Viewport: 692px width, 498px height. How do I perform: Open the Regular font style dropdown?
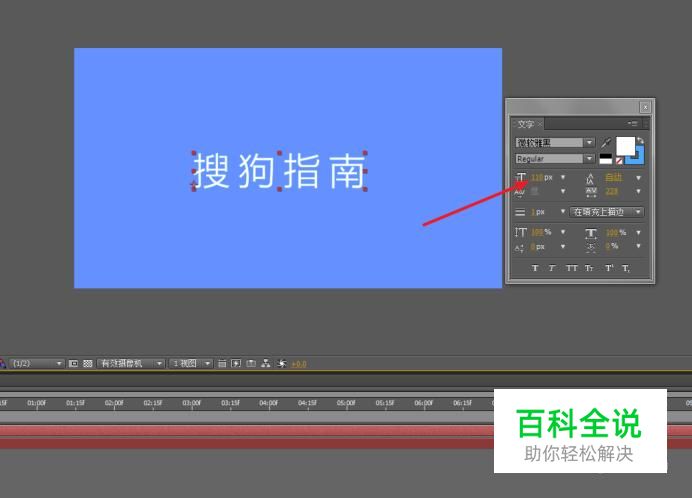click(555, 158)
